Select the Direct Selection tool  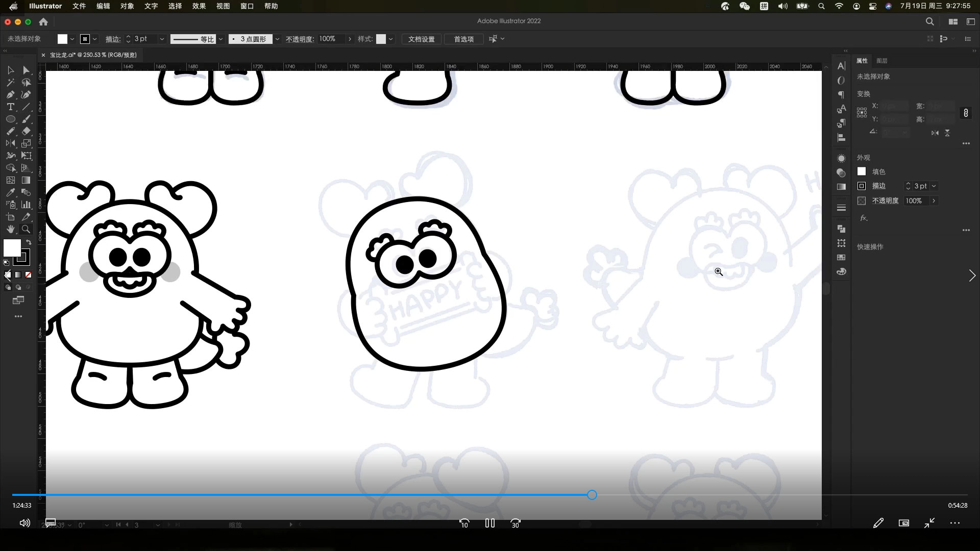26,70
